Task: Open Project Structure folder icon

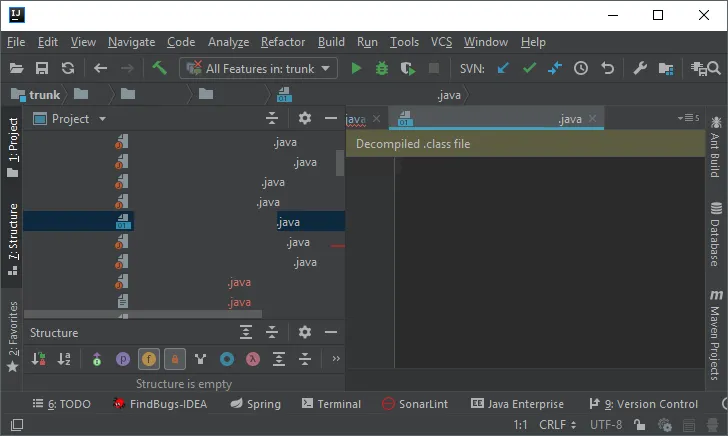Action: [x=666, y=69]
